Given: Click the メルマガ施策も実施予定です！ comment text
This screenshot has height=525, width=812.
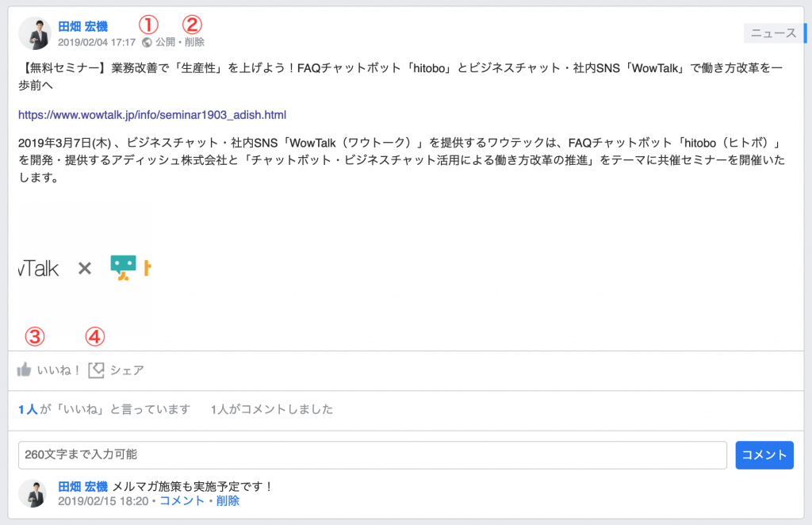Looking at the screenshot, I should pos(193,487).
